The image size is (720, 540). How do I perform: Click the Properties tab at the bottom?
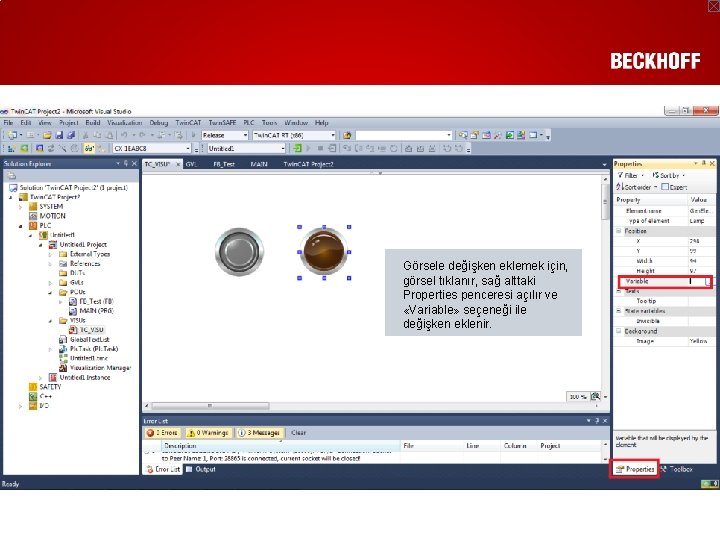635,469
